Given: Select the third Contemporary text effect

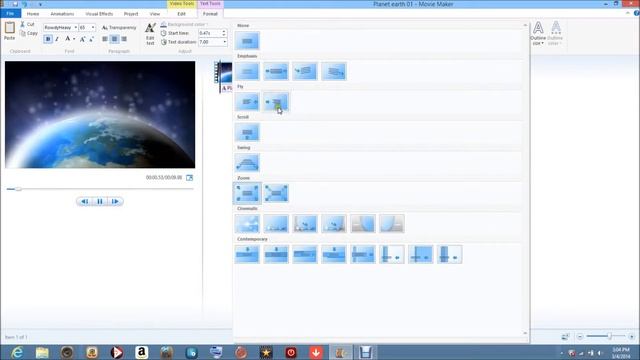Looking at the screenshot, I should (x=305, y=254).
